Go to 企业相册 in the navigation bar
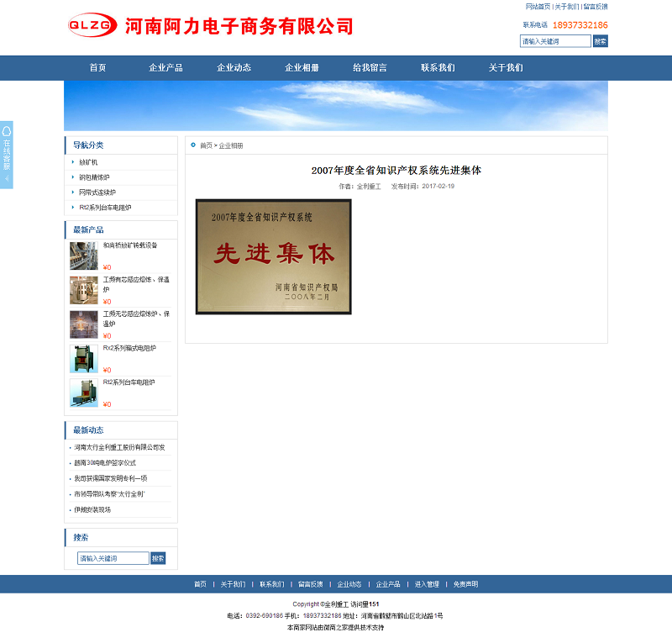Image resolution: width=672 pixels, height=643 pixels. 302,68
